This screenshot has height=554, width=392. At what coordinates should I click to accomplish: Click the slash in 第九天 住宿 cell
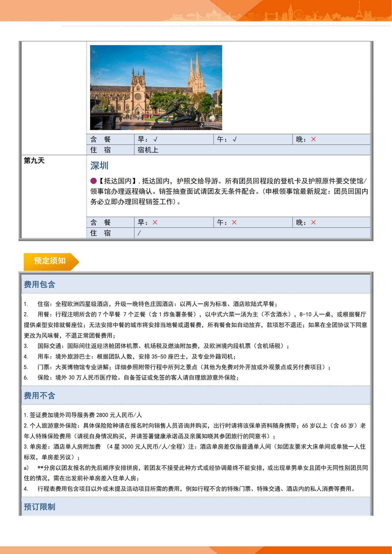139,233
